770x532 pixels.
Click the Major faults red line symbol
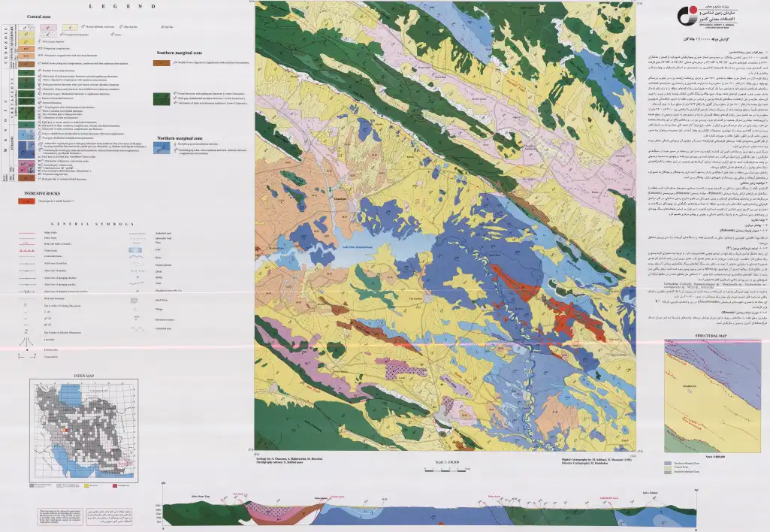coord(28,234)
